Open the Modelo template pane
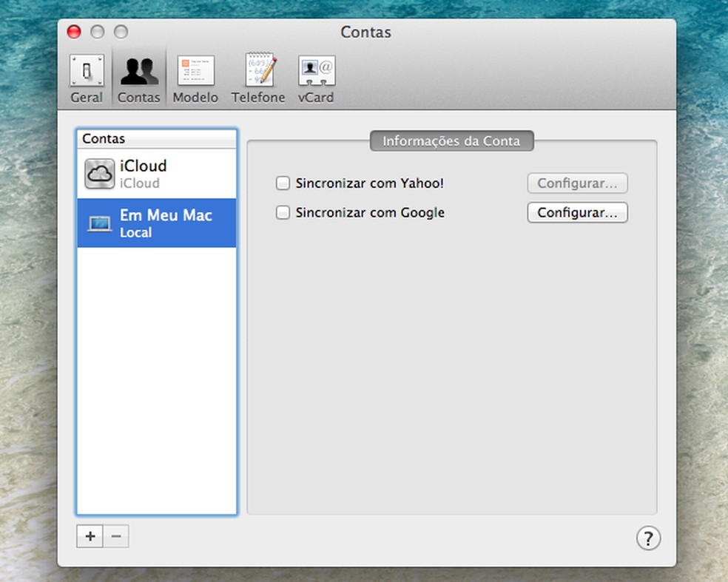Image resolution: width=728 pixels, height=582 pixels. click(x=195, y=79)
